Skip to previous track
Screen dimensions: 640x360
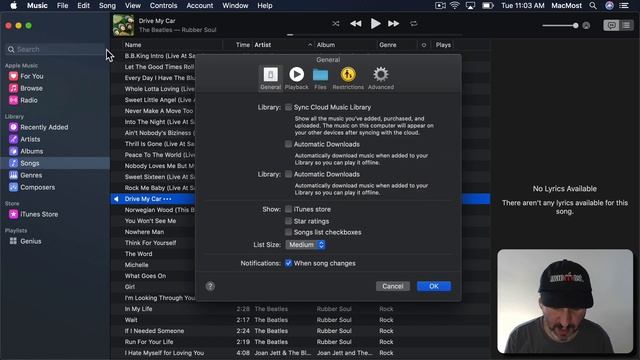[x=356, y=24]
